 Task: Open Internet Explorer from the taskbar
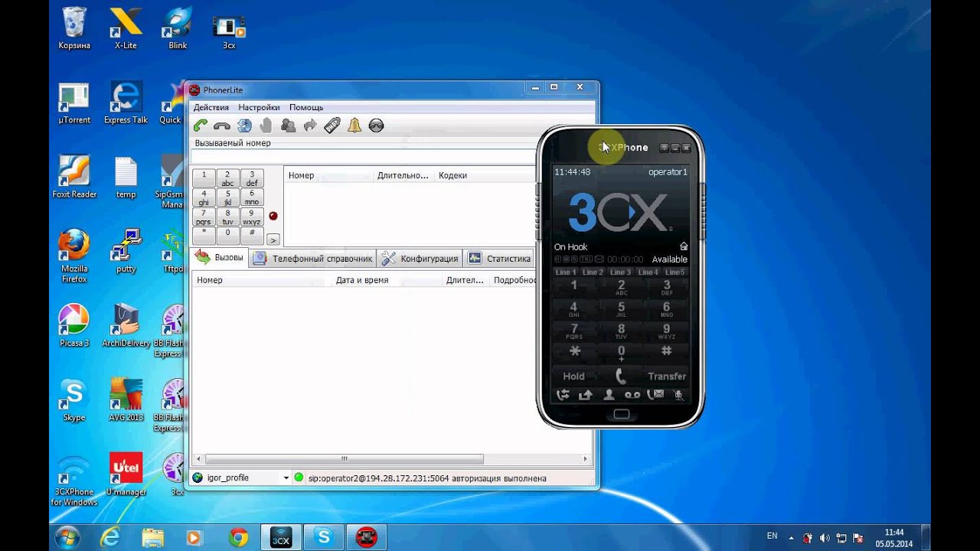[x=110, y=537]
